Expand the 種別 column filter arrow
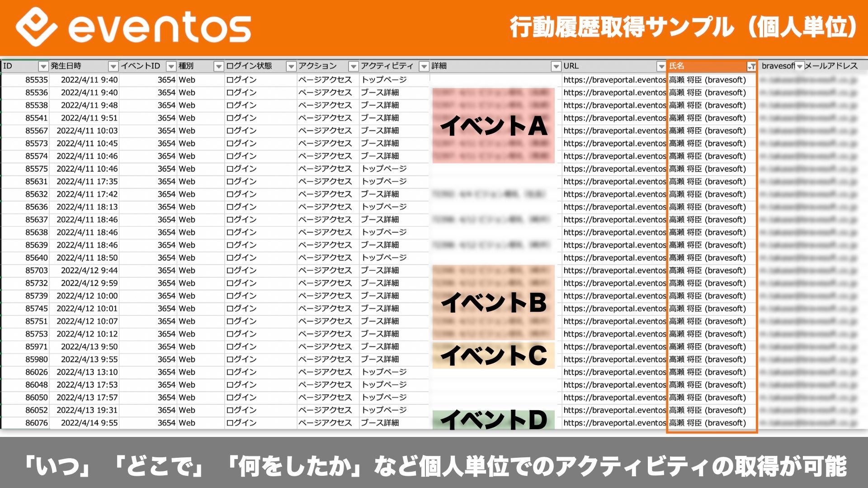 218,67
